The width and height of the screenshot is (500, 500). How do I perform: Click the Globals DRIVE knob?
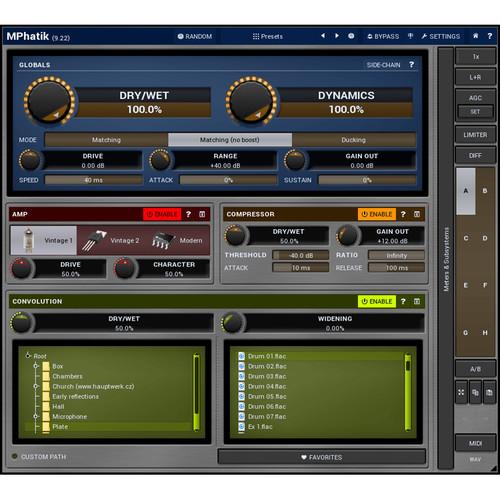point(30,160)
